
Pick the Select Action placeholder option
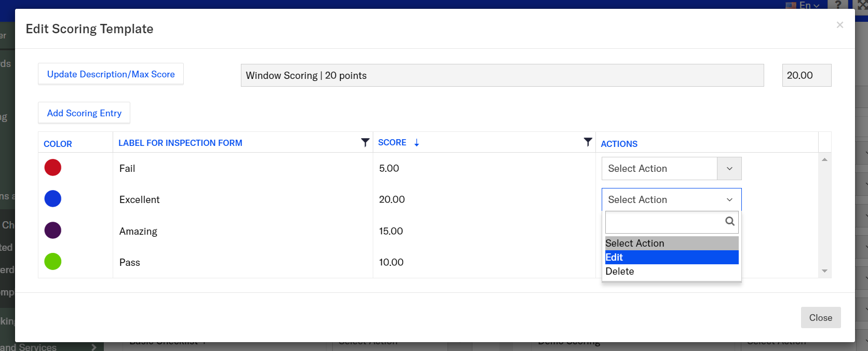pyautogui.click(x=671, y=244)
